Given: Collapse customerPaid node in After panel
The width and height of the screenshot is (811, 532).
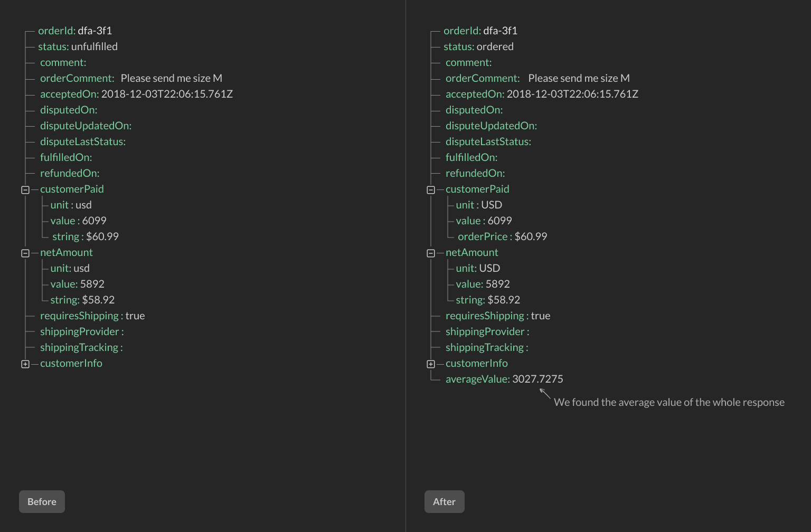Looking at the screenshot, I should [x=431, y=190].
